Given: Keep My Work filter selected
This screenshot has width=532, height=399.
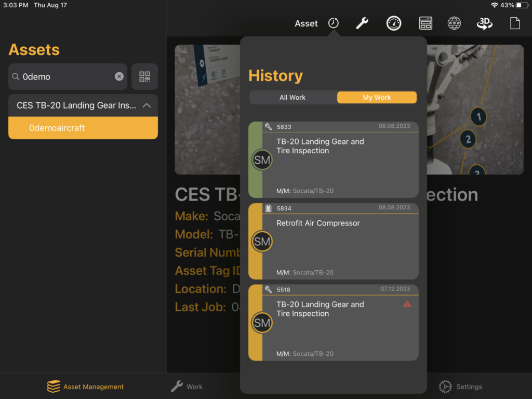Looking at the screenshot, I should click(x=377, y=97).
